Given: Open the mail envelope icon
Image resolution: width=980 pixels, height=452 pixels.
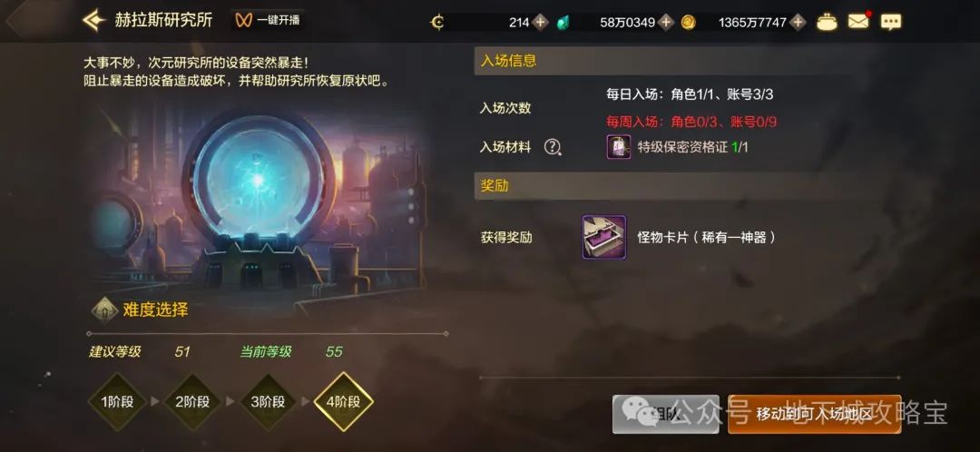Looking at the screenshot, I should (858, 21).
